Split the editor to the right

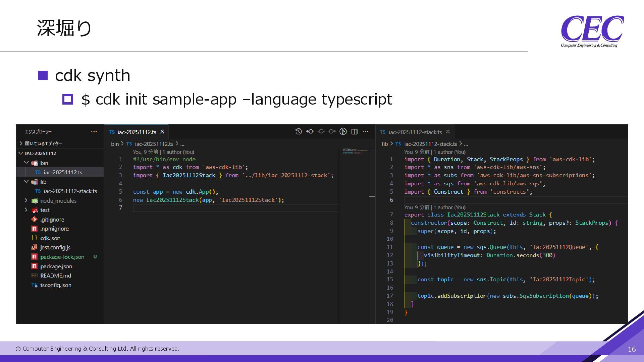coord(354,132)
